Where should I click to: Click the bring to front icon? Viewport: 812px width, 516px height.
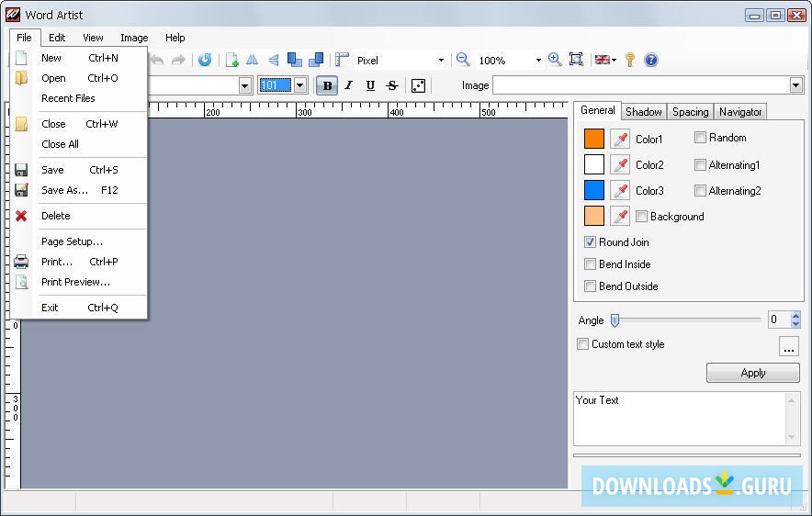tap(295, 60)
